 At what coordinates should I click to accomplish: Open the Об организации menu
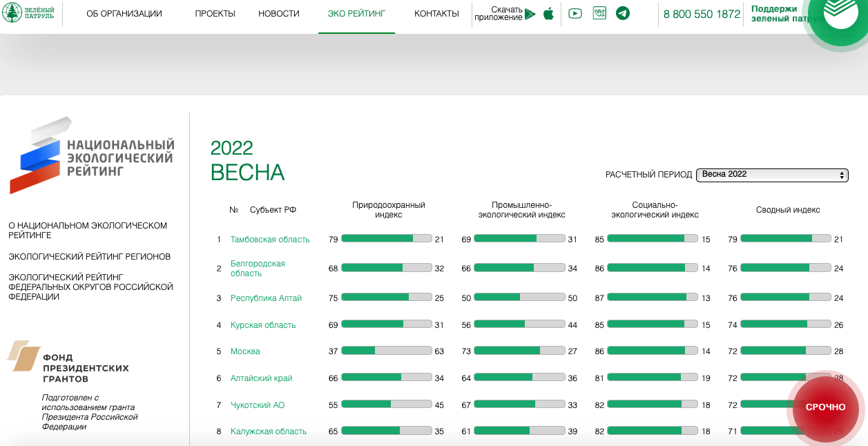pos(124,14)
